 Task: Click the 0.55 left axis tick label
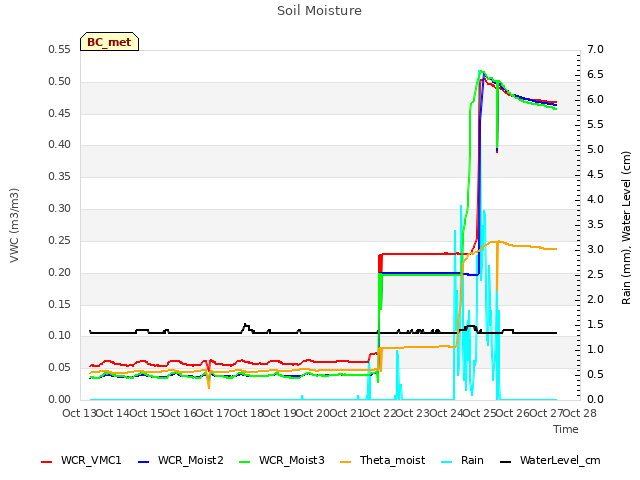[x=60, y=49]
